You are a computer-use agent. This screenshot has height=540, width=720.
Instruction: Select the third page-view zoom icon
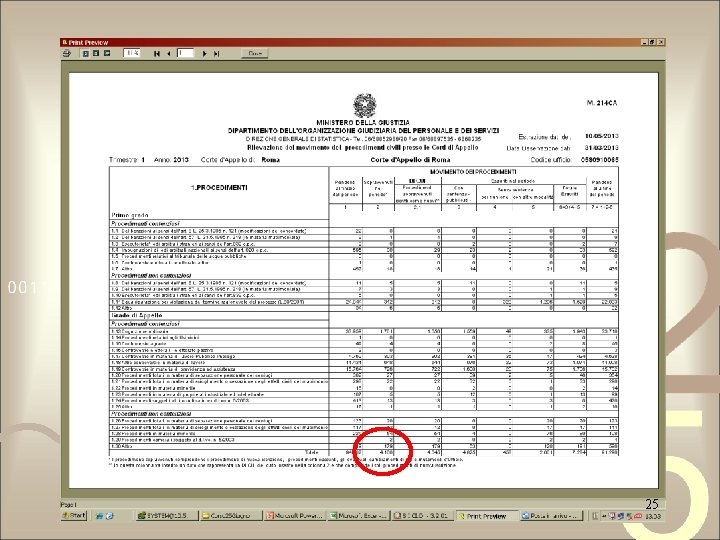point(107,54)
